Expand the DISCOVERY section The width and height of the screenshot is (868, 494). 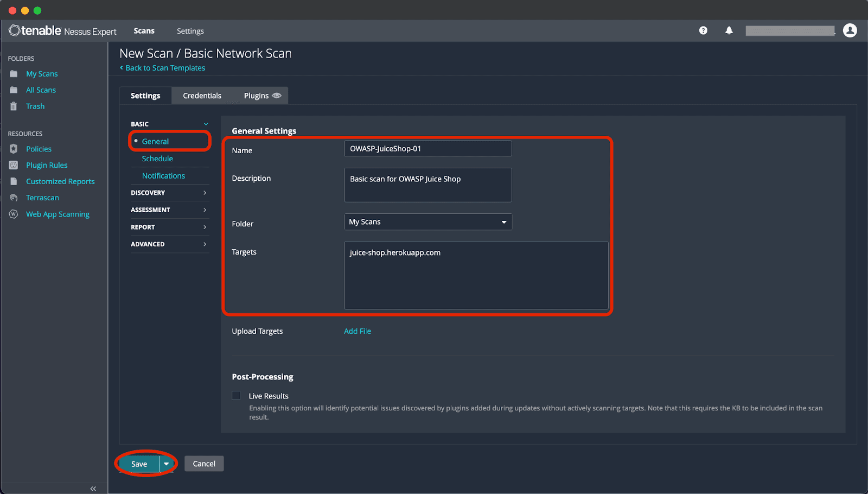click(x=169, y=193)
